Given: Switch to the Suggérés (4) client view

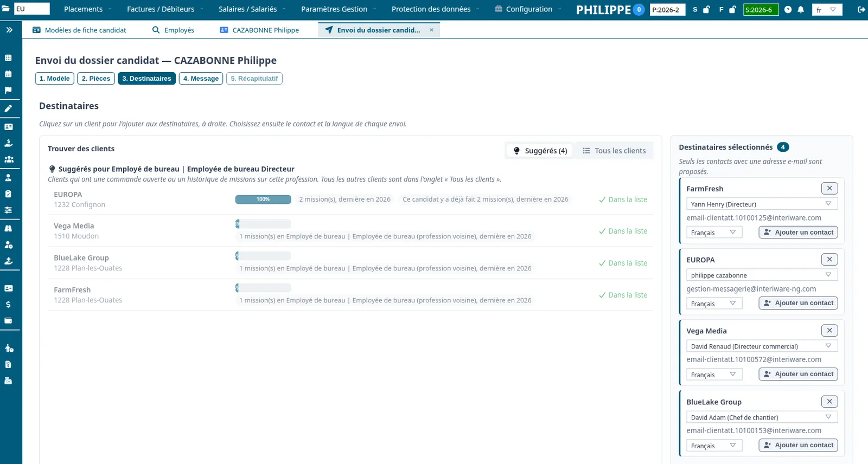Looking at the screenshot, I should tap(540, 151).
